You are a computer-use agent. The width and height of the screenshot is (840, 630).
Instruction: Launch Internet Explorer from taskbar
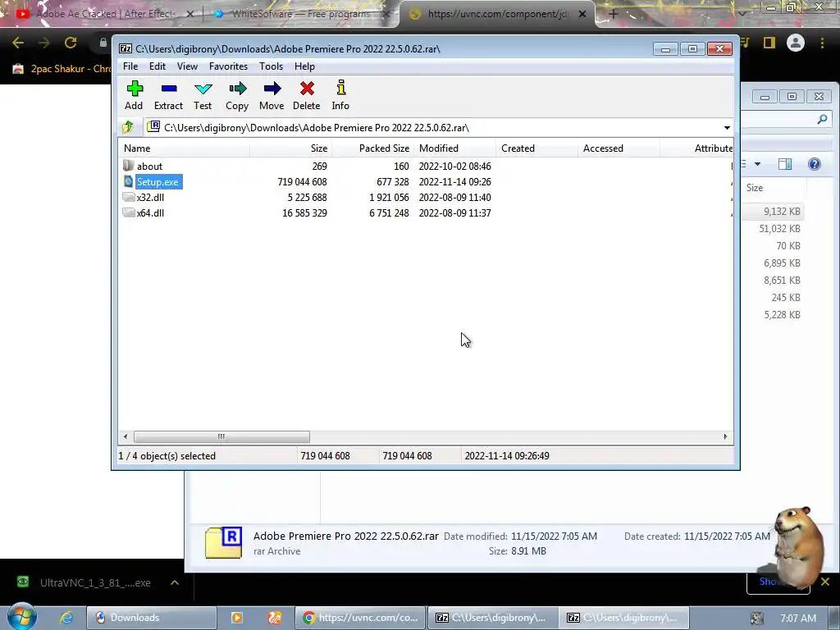point(66,618)
